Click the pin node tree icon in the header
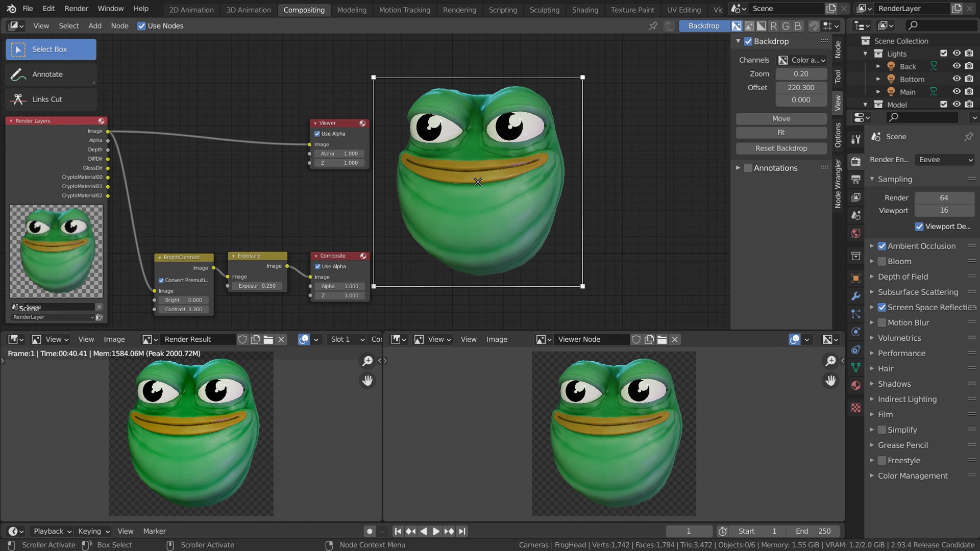 [x=653, y=26]
